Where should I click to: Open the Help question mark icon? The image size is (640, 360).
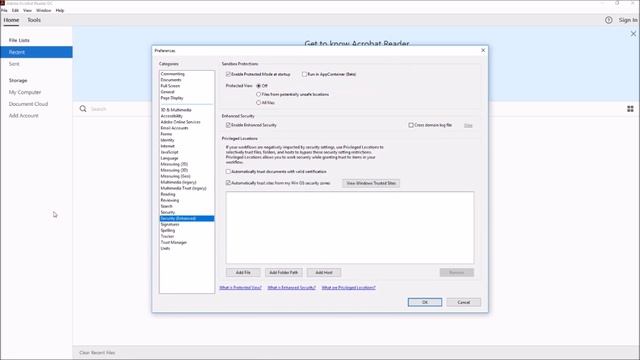609,20
